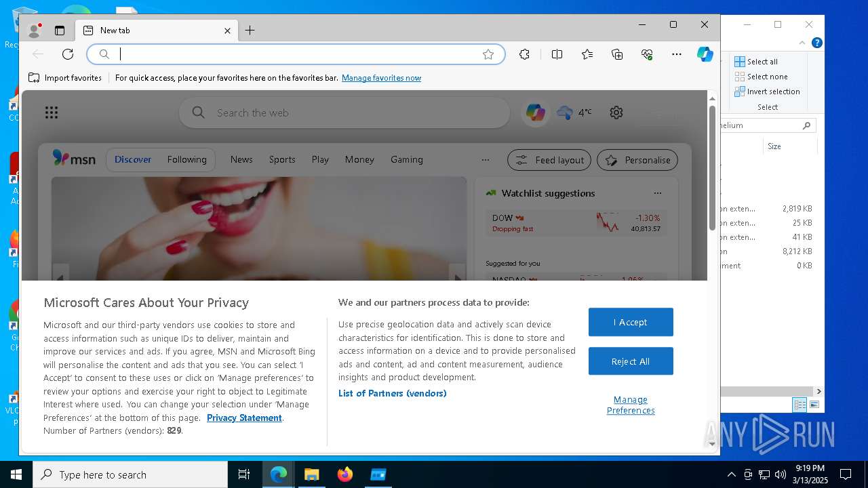Open Manage Preferences link
Screen dimensions: 868x488
click(631, 405)
